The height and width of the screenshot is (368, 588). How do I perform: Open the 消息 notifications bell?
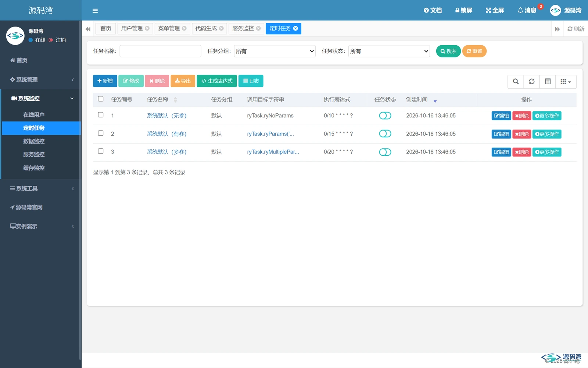(527, 10)
